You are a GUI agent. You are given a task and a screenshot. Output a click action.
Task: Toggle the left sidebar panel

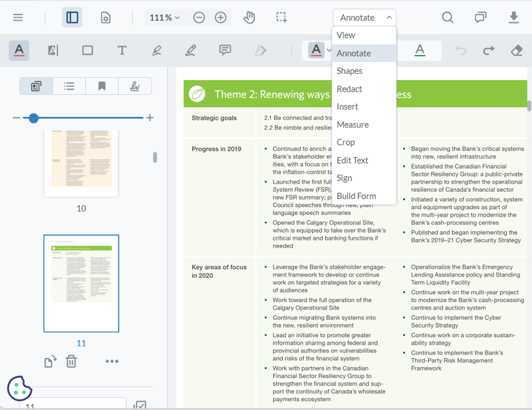tap(72, 17)
